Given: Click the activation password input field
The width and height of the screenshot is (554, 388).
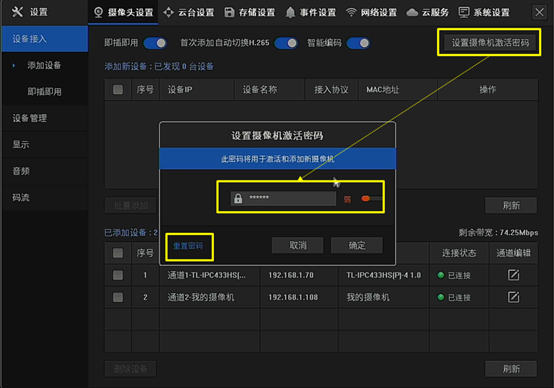Looking at the screenshot, I should (x=283, y=198).
